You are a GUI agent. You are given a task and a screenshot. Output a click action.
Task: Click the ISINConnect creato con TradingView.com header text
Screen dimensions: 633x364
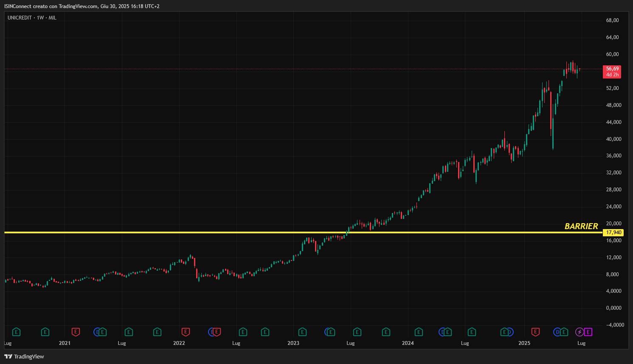pos(82,6)
